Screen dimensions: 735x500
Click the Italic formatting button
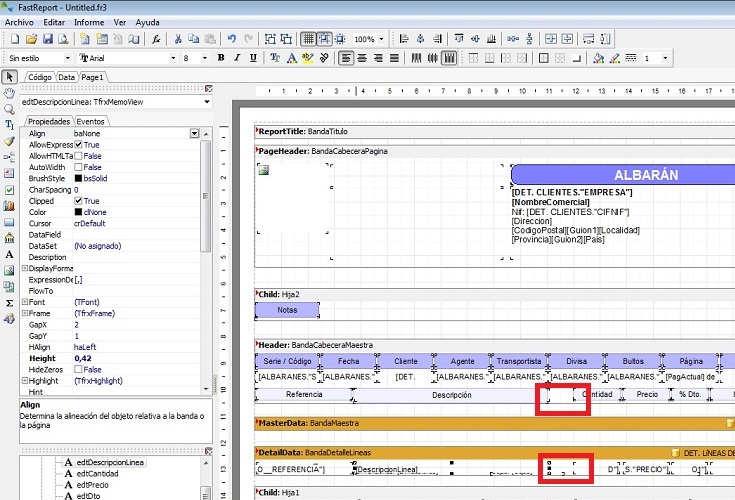[237, 58]
